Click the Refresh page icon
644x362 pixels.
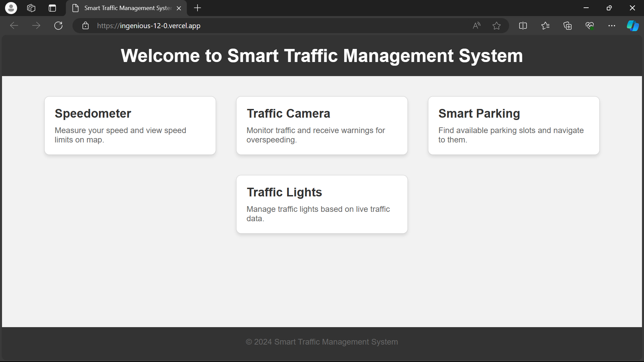[58, 26]
